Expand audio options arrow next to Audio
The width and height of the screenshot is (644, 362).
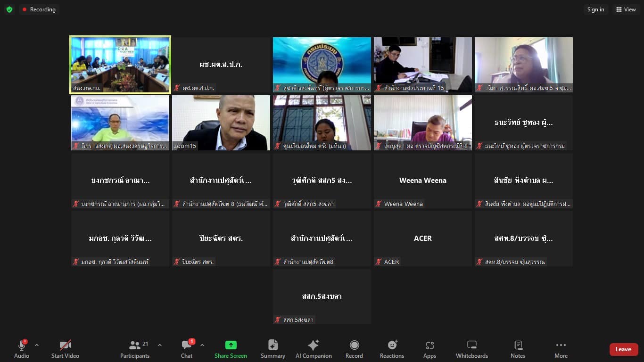click(37, 345)
